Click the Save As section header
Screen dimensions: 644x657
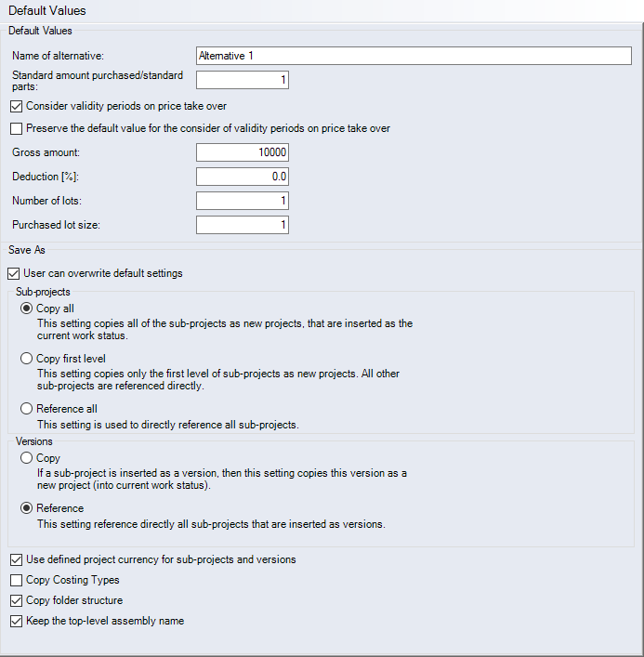(27, 250)
